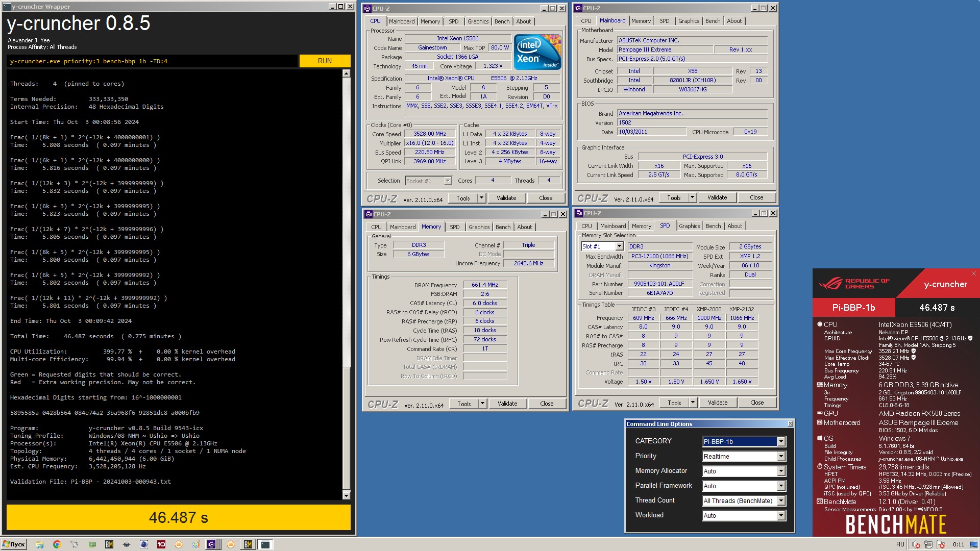Open the network tray icon
Image resolution: width=980 pixels, height=551 pixels.
(928, 544)
